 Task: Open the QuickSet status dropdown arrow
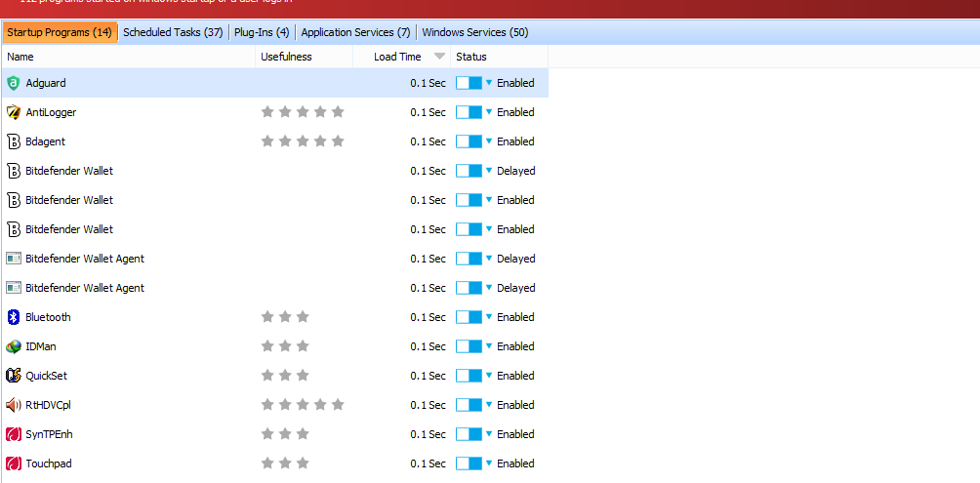[x=489, y=375]
